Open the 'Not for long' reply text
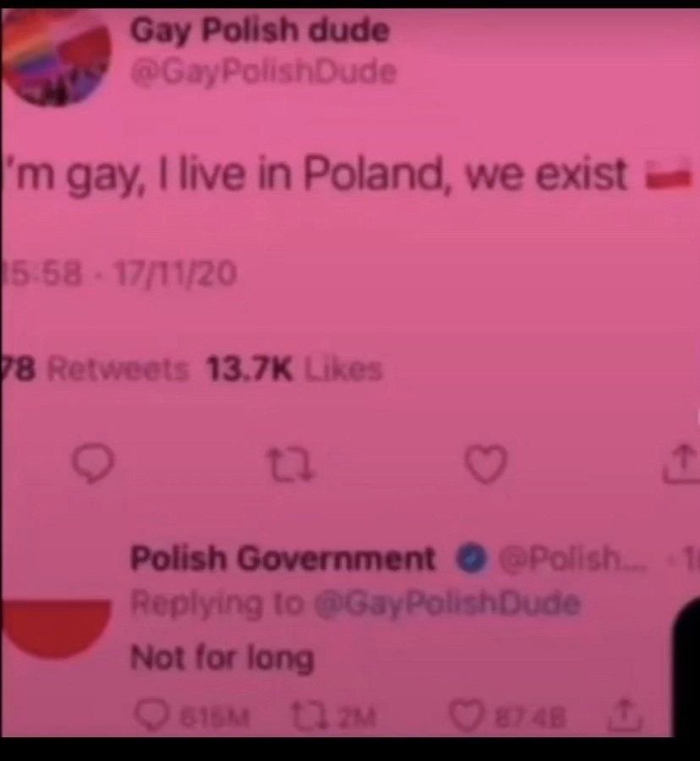 point(222,659)
